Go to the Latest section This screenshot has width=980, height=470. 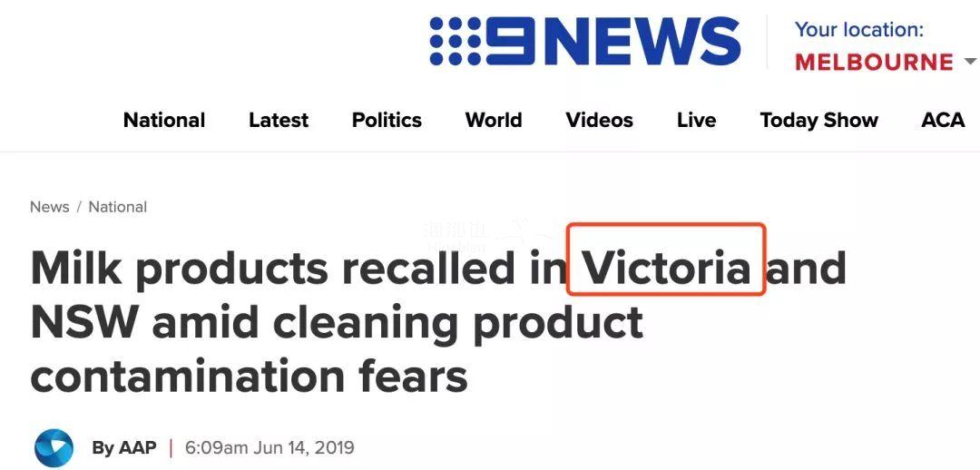click(279, 120)
